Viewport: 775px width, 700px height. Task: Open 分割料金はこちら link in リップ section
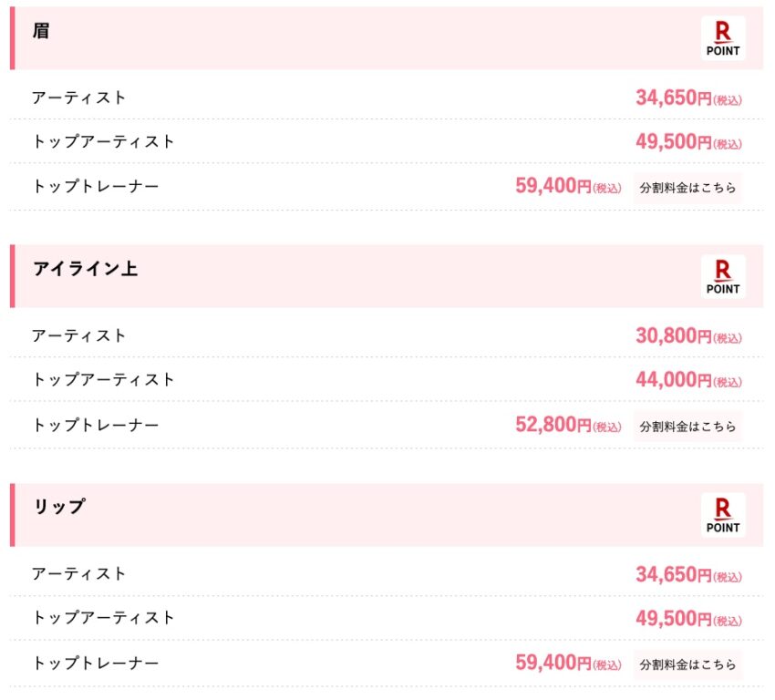[687, 664]
